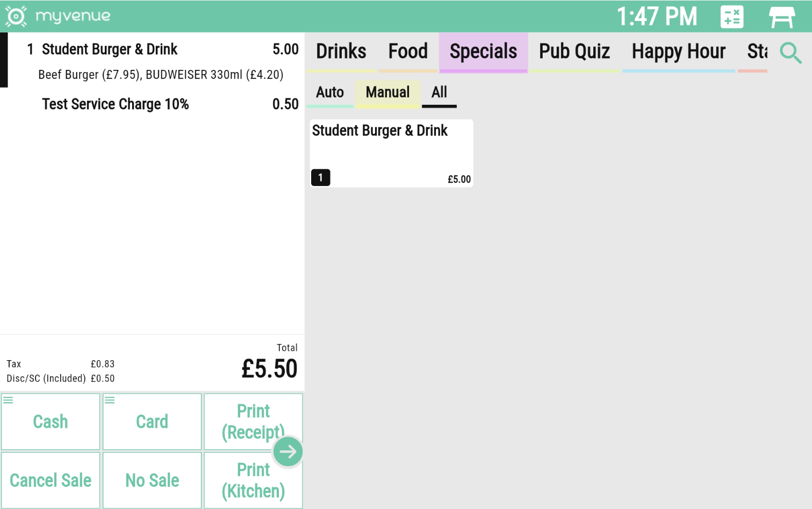
Task: Switch to the Drinks tab
Action: click(x=341, y=52)
